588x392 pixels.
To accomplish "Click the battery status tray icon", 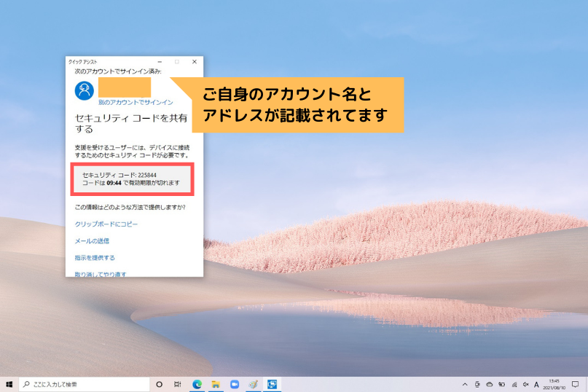I will (x=501, y=385).
